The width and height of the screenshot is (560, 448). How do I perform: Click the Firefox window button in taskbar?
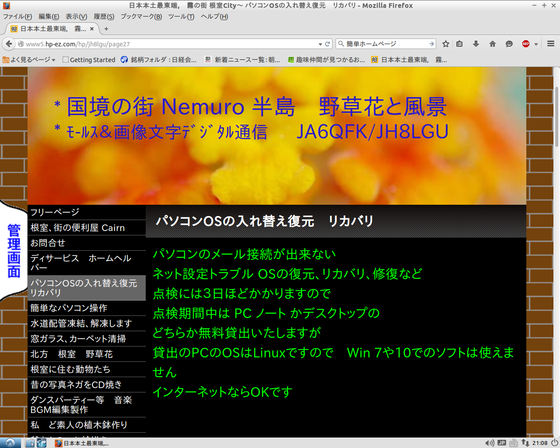pyautogui.click(x=82, y=443)
